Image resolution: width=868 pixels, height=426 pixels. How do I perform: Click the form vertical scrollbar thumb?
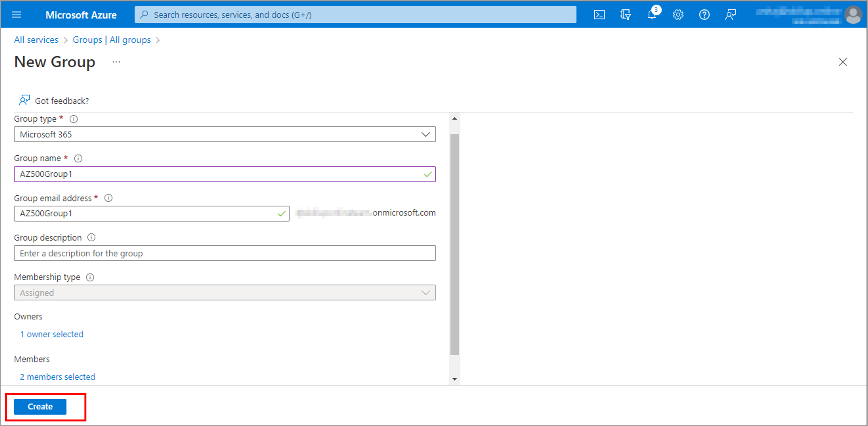[454, 244]
